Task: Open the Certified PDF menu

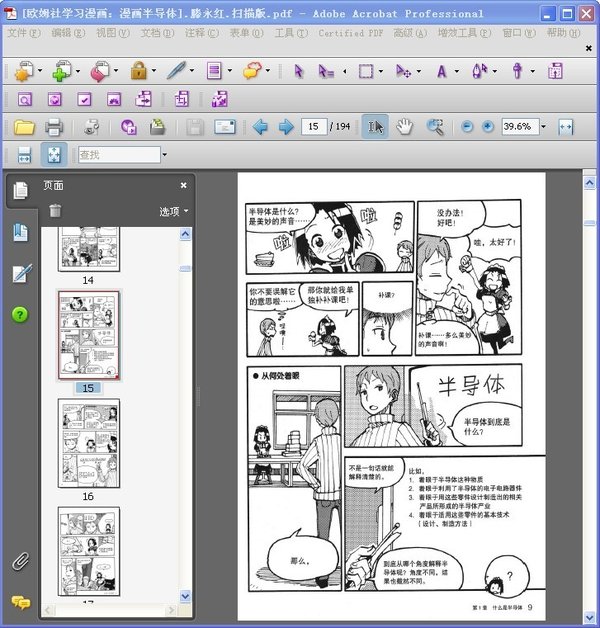Action: click(351, 33)
